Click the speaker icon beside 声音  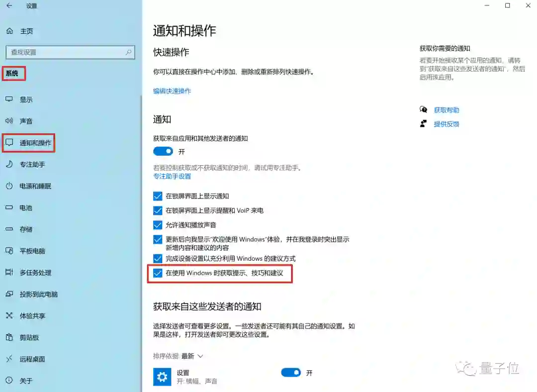coord(9,121)
